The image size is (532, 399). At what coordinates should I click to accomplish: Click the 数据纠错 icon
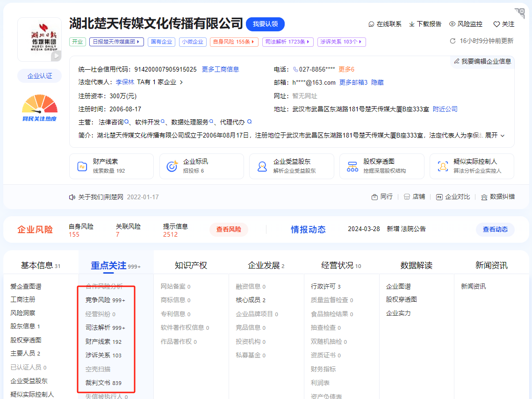coord(484,197)
